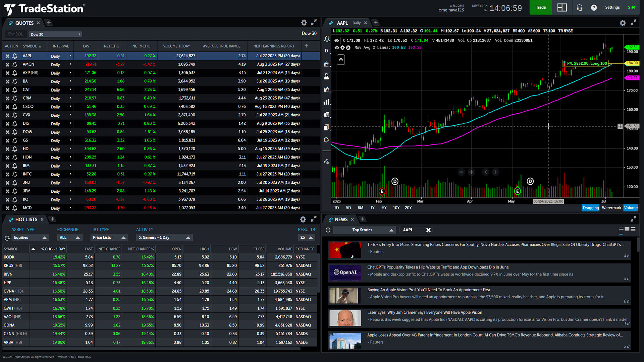
Task: Open the Quotes panel settings gear
Action: [304, 23]
